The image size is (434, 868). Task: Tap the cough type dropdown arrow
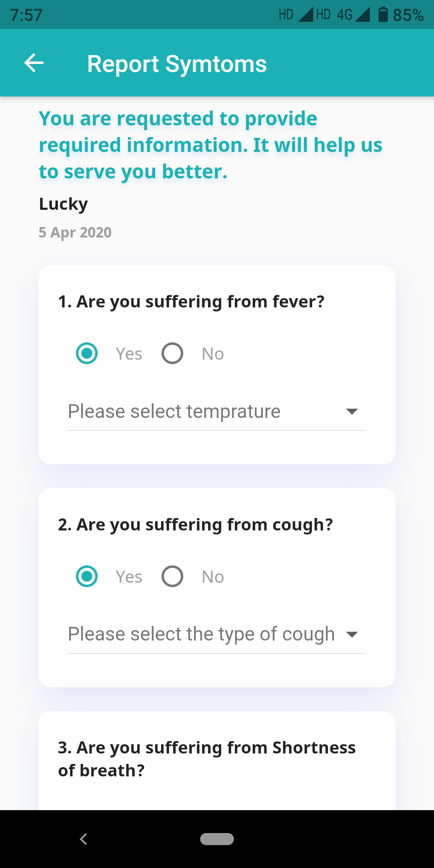click(352, 635)
